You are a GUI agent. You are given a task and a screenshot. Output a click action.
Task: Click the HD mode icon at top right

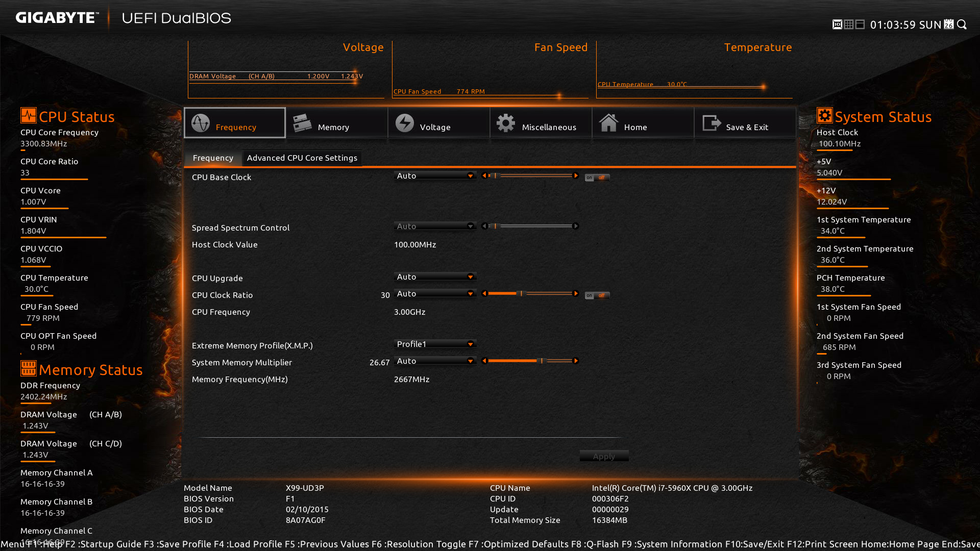click(x=837, y=24)
